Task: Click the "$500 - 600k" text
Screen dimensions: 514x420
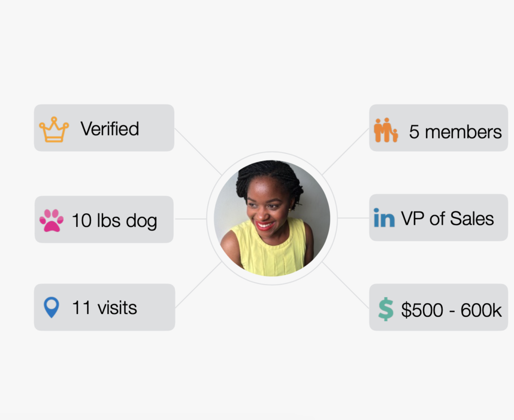Action: click(x=451, y=310)
